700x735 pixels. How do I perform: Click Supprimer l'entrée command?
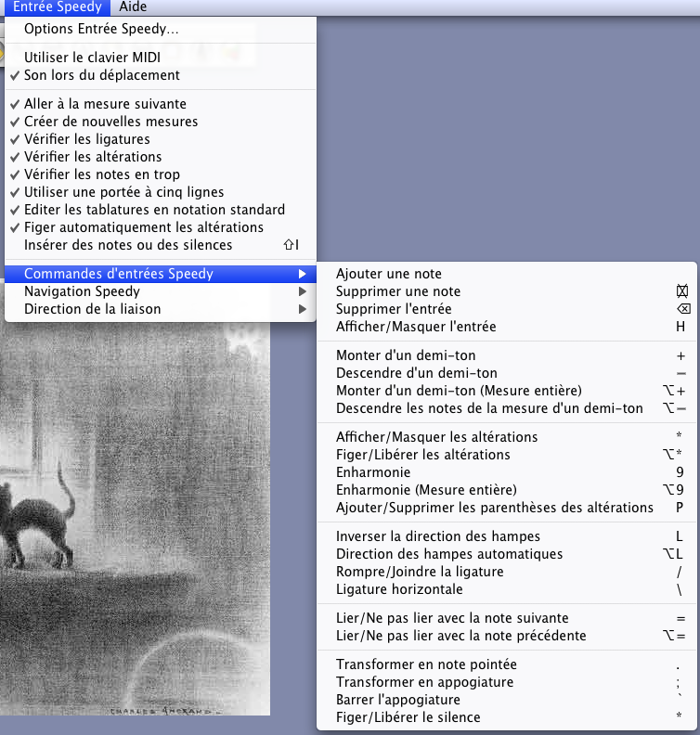394,309
